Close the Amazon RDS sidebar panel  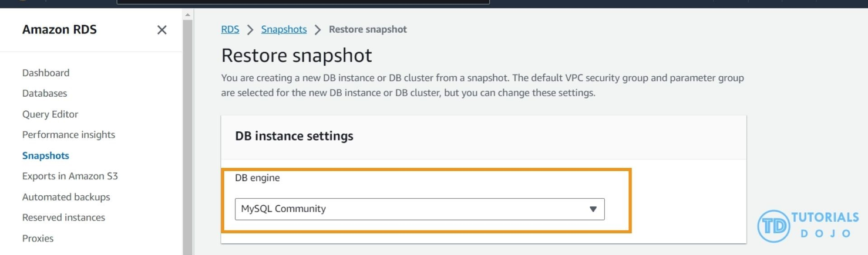coord(162,30)
